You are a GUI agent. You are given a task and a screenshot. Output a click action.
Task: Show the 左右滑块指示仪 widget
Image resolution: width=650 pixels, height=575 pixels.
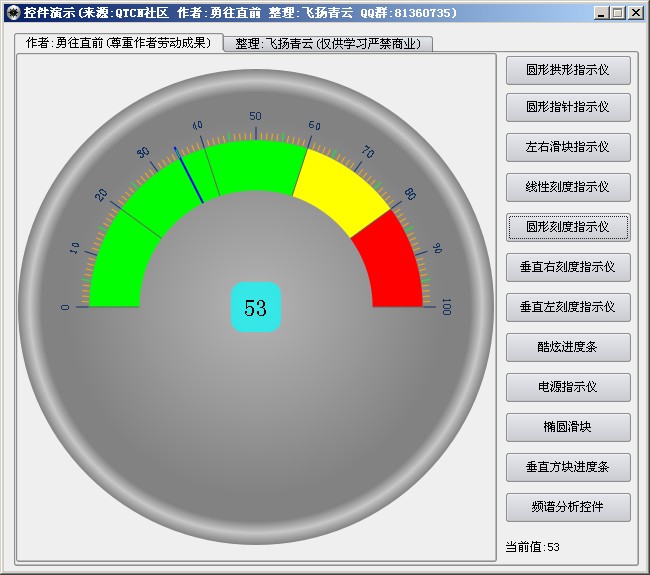pos(568,147)
